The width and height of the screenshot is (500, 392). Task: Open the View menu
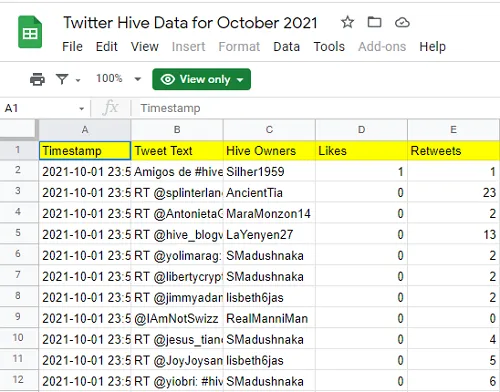[x=145, y=47]
